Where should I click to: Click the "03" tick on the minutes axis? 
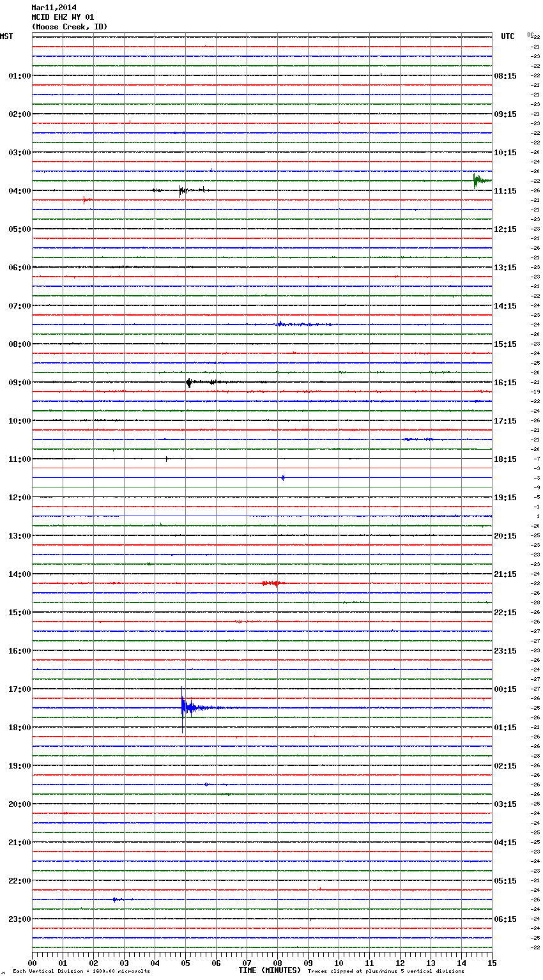tap(124, 963)
